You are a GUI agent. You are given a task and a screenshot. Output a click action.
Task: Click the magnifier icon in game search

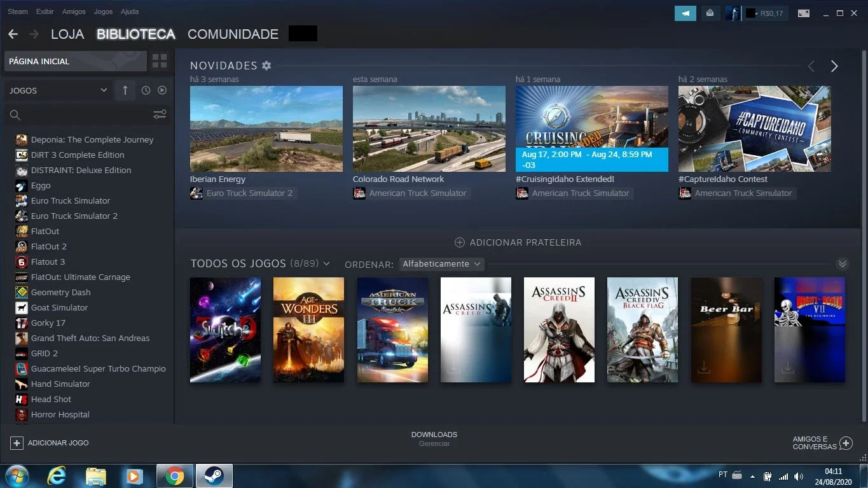tap(15, 115)
